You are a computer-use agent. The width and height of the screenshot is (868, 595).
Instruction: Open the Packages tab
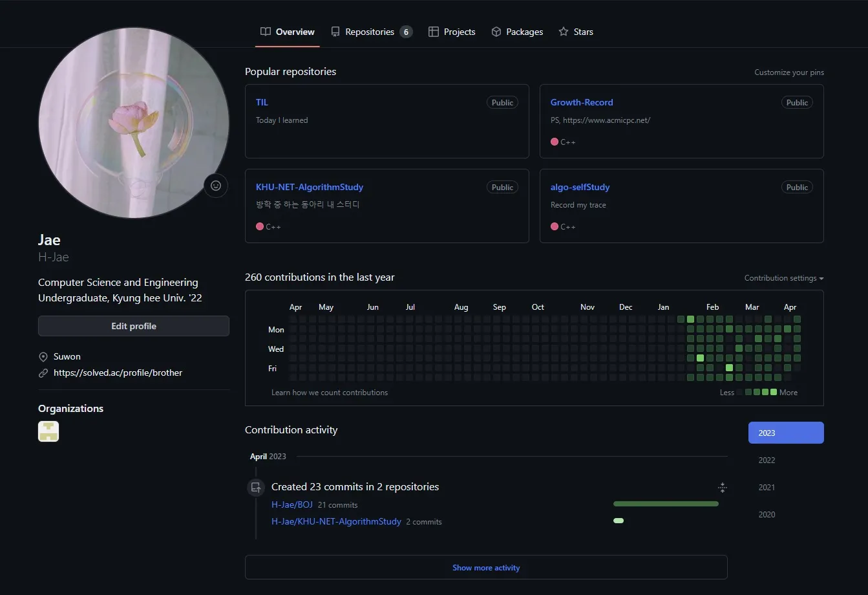coord(517,32)
